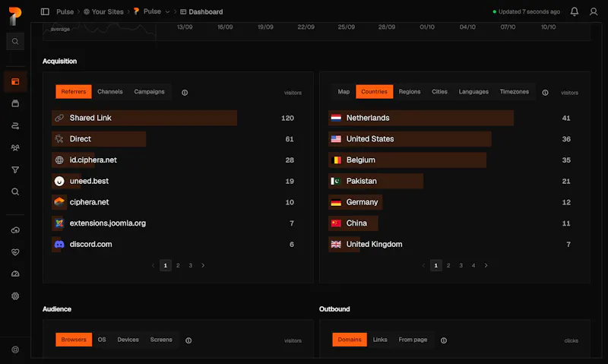The image size is (608, 364).
Task: Select the Countries tab
Action: tap(374, 92)
